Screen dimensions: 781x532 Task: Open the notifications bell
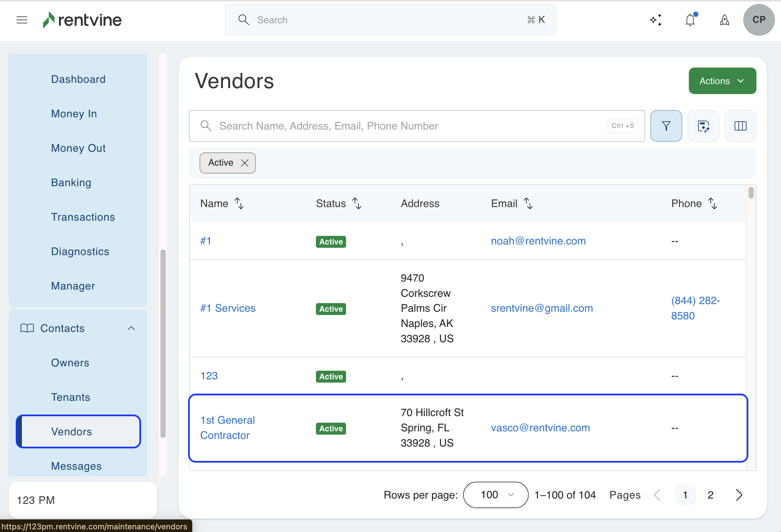(x=690, y=20)
